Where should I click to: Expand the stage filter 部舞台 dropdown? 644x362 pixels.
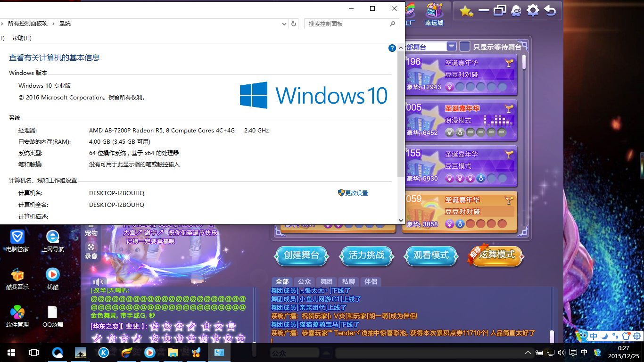(451, 46)
